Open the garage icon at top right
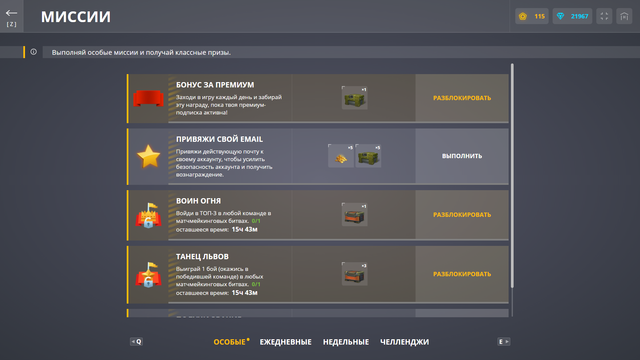This screenshot has width=640, height=360. pos(624,16)
